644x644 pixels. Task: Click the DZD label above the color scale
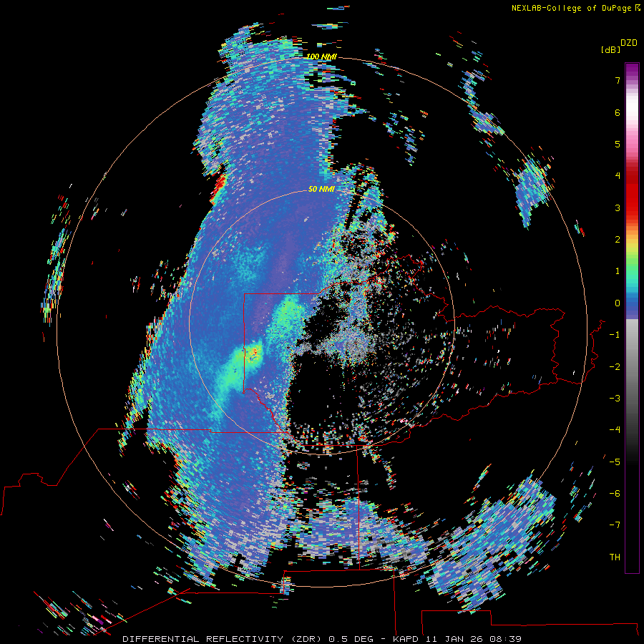629,43
